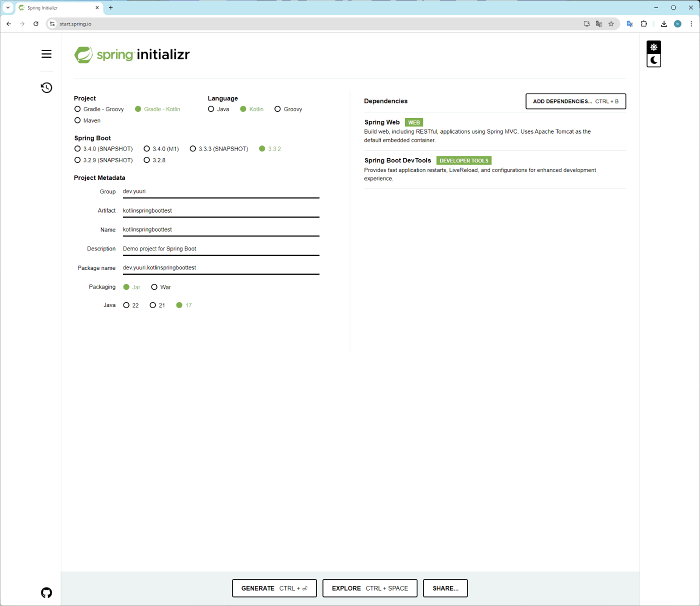Viewport: 700px width, 606px height.
Task: Edit the Description input field
Action: (x=221, y=248)
